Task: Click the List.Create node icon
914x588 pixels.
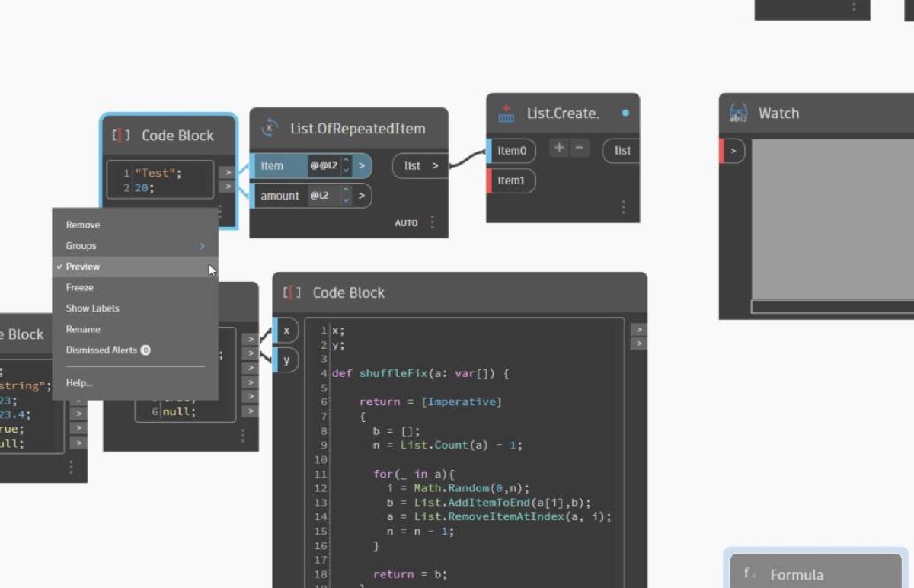Action: (x=507, y=113)
